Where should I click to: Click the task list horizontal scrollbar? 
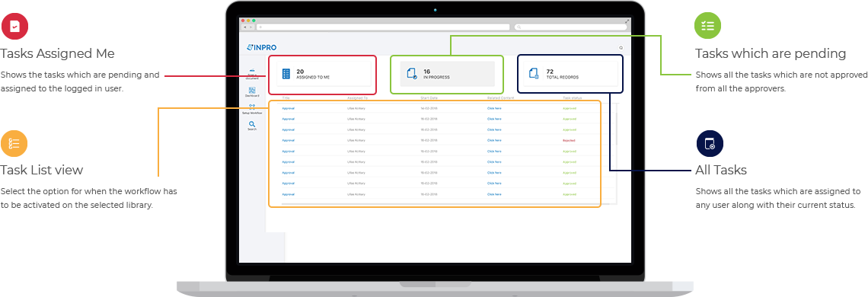[x=445, y=204]
